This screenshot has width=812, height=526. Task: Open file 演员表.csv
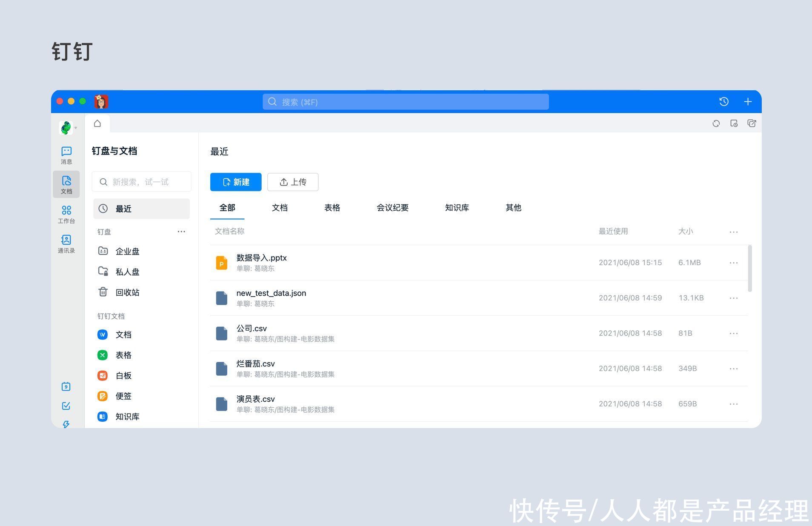click(x=255, y=399)
